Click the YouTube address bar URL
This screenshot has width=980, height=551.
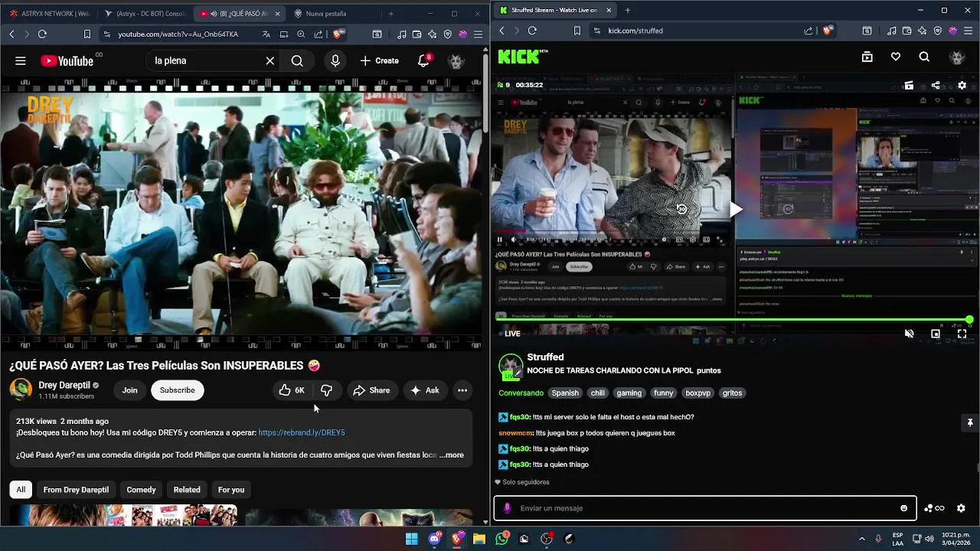[x=178, y=34]
